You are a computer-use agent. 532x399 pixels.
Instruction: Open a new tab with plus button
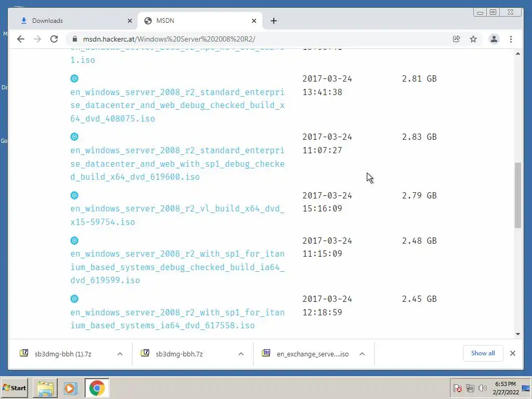pos(274,21)
